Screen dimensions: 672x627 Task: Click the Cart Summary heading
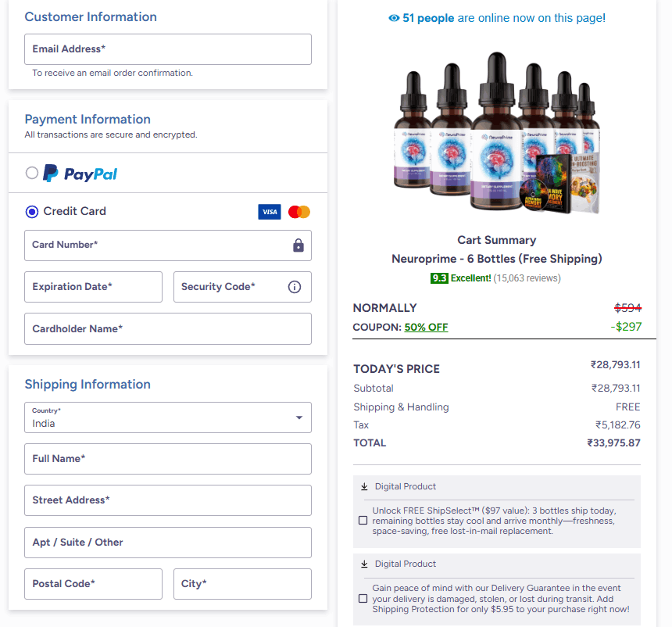497,240
